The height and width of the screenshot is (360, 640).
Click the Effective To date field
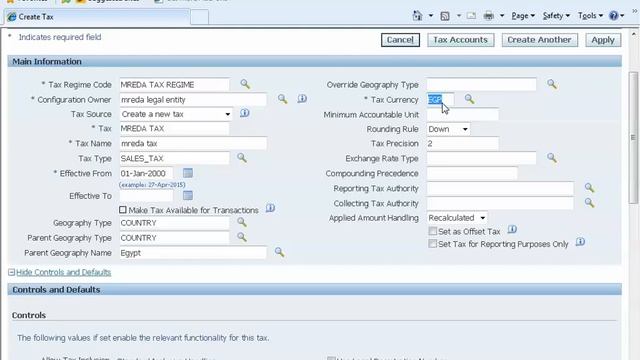pyautogui.click(x=146, y=196)
